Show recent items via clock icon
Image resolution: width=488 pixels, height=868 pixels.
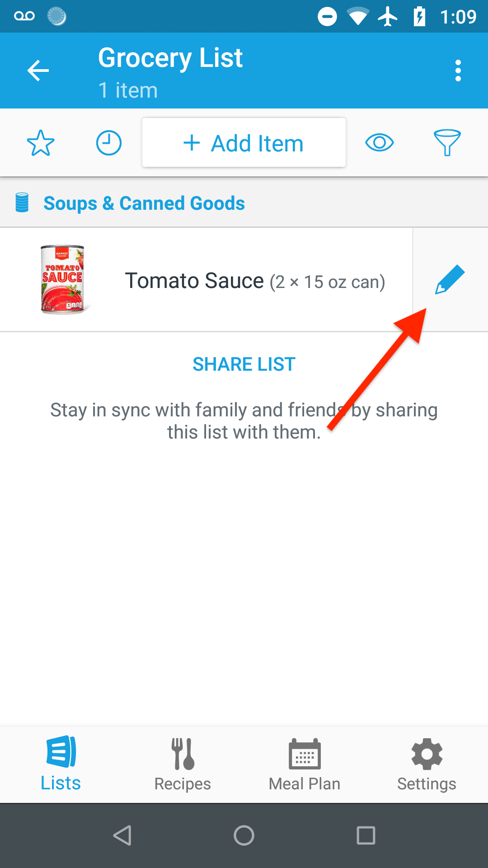coord(109,143)
